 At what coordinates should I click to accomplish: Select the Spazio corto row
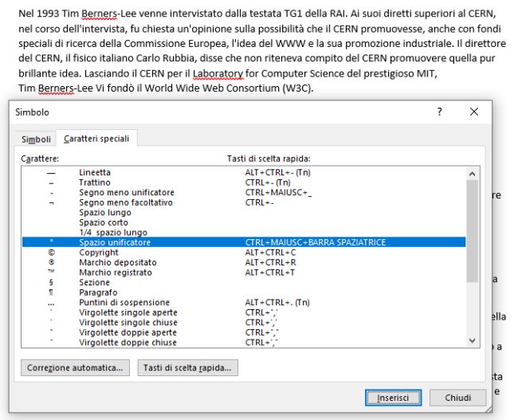[244, 222]
